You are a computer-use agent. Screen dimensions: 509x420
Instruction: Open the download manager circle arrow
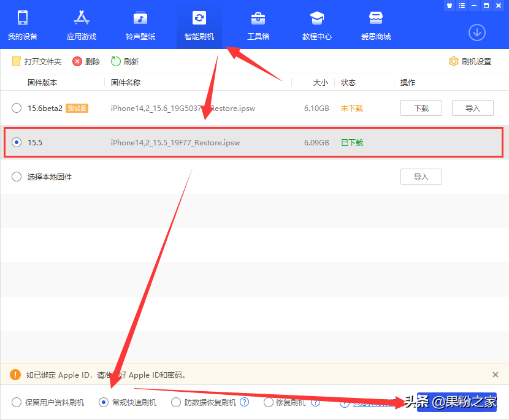(476, 32)
